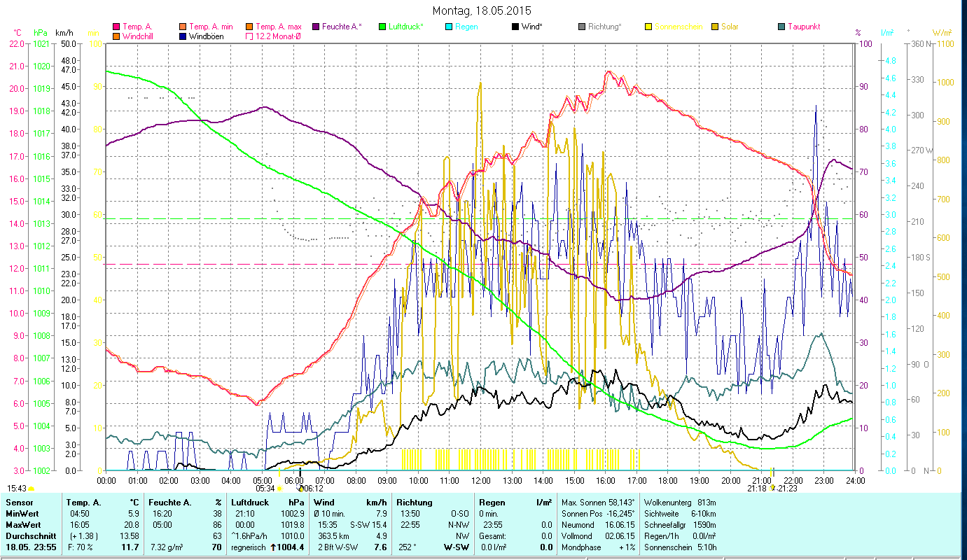Image resolution: width=967 pixels, height=560 pixels.
Task: Click the cyan Regen legend square
Action: 449,27
